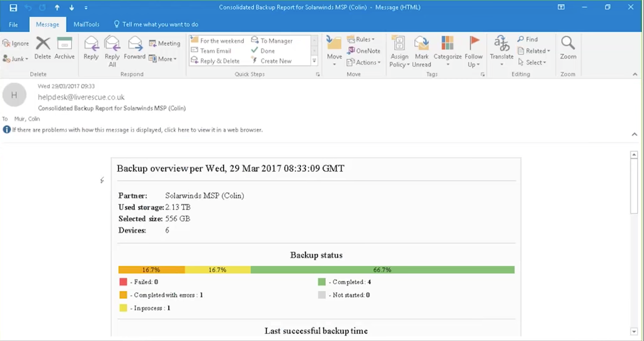
Task: Click red Failed legend swatch
Action: point(123,282)
